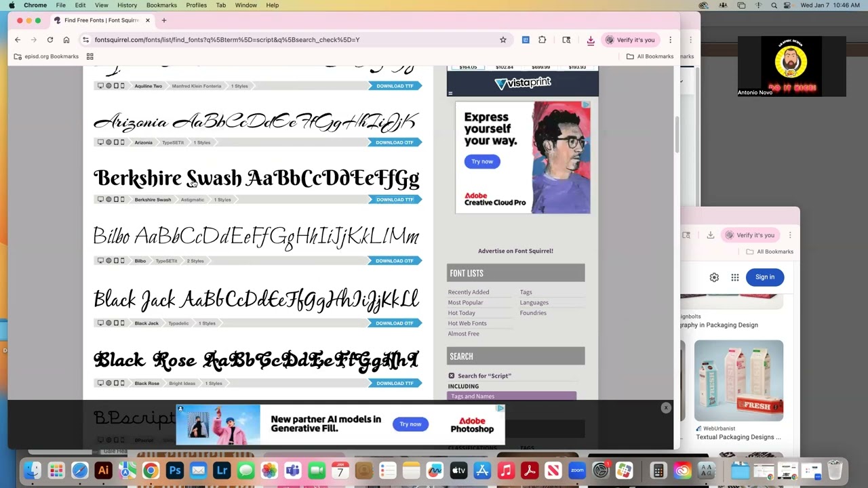Open the bookmarks apps grid icon

pyautogui.click(x=90, y=56)
